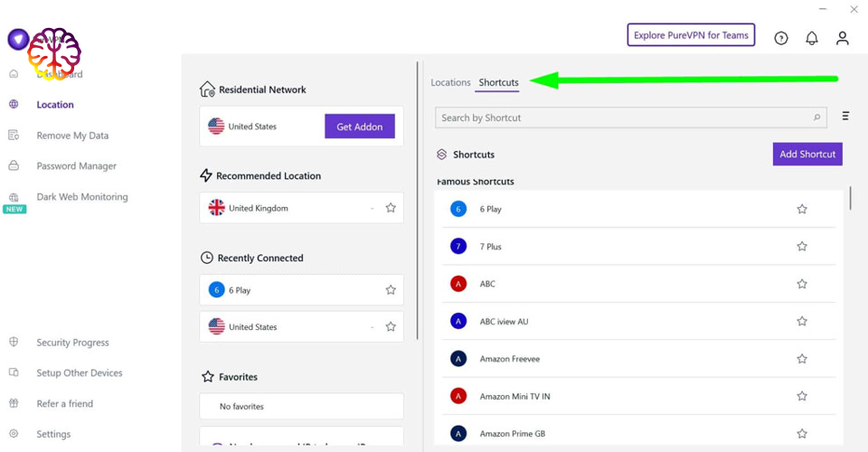Click the globe icon beside Location
This screenshot has width=868, height=452.
(x=14, y=104)
